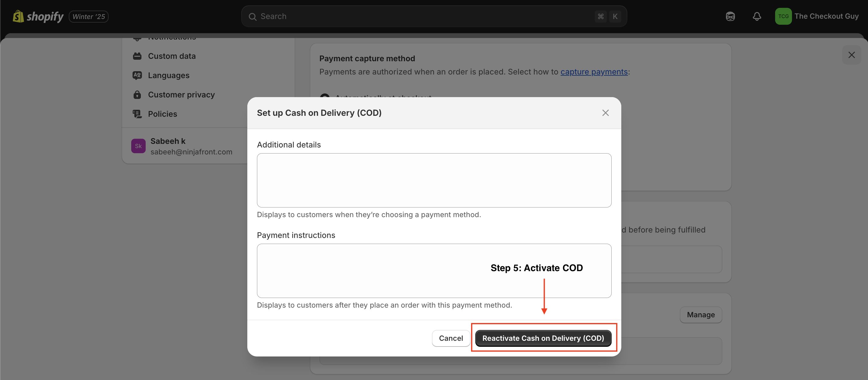Open the Sidekick assistant icon
The width and height of the screenshot is (868, 380).
tap(730, 16)
